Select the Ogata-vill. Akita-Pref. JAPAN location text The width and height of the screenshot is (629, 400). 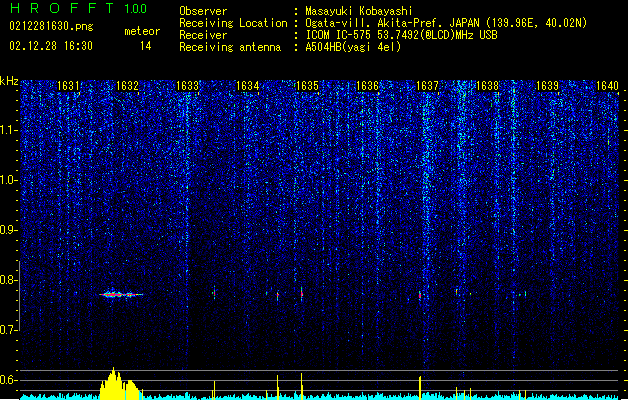pyautogui.click(x=446, y=23)
